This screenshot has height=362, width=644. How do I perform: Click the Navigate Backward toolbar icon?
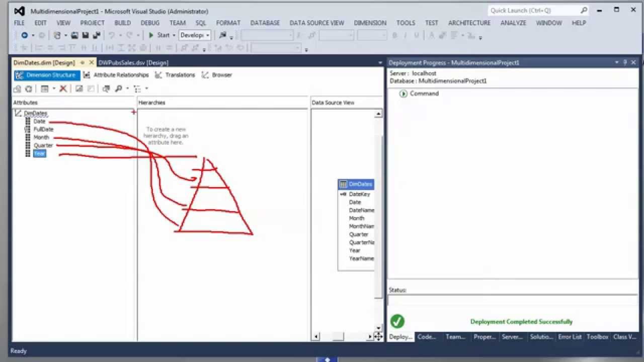(x=24, y=35)
